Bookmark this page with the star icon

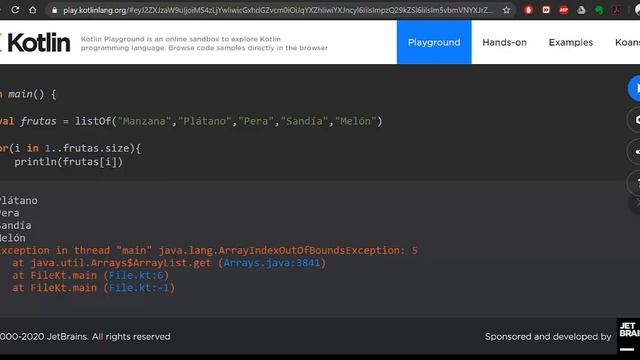[507, 10]
